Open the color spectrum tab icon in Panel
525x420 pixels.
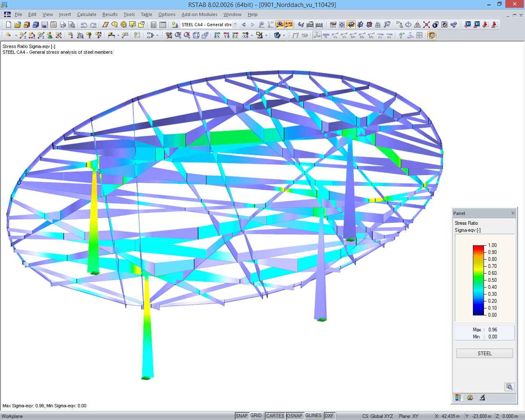tap(458, 397)
